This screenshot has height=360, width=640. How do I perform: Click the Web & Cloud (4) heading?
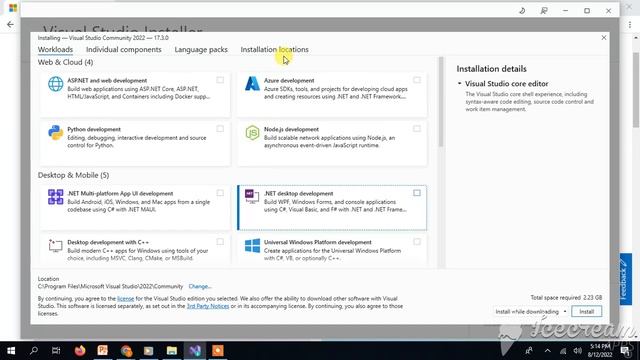click(65, 62)
